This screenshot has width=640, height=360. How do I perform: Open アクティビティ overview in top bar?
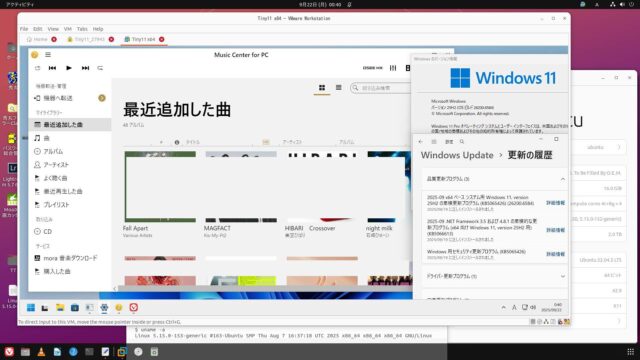click(20, 4)
